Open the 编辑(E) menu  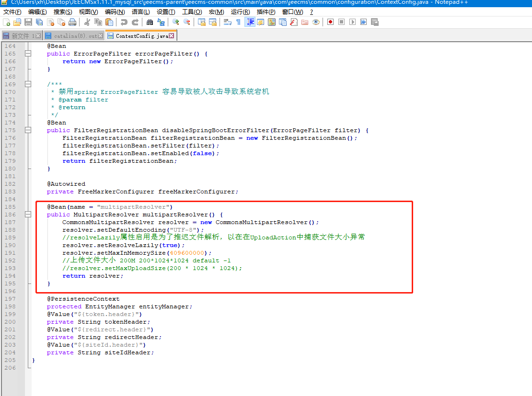point(37,12)
